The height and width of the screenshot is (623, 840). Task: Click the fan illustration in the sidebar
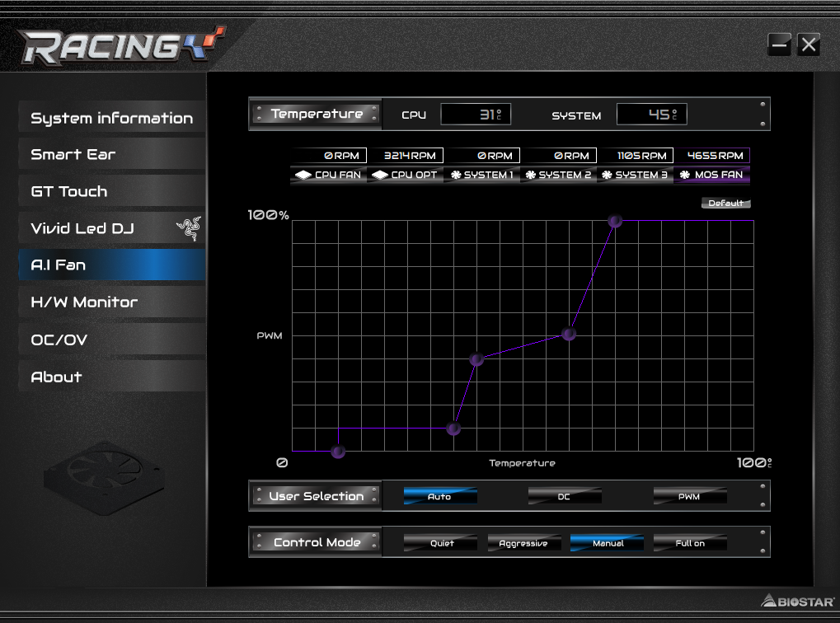[x=104, y=477]
